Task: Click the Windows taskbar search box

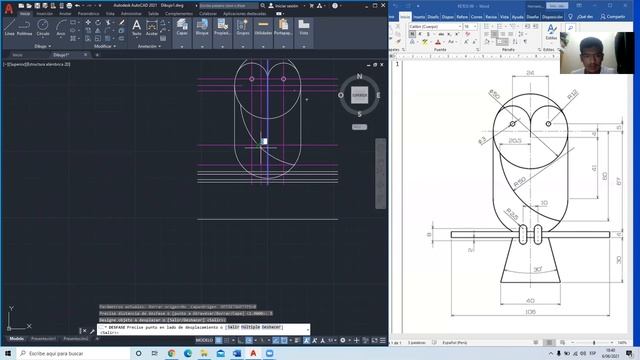Action: [73, 353]
